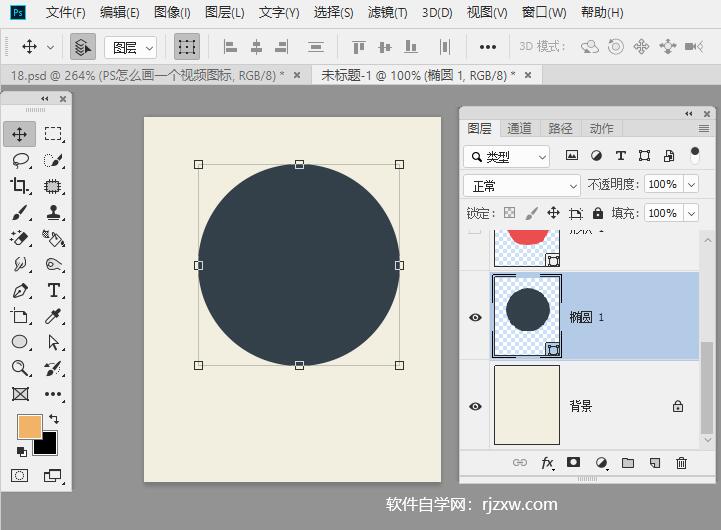Viewport: 721px width, 530px height.
Task: Select the Crop tool
Action: 20,186
